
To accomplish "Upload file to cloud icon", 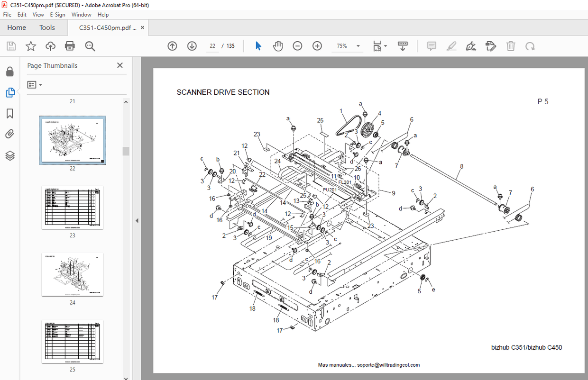I will [x=50, y=46].
